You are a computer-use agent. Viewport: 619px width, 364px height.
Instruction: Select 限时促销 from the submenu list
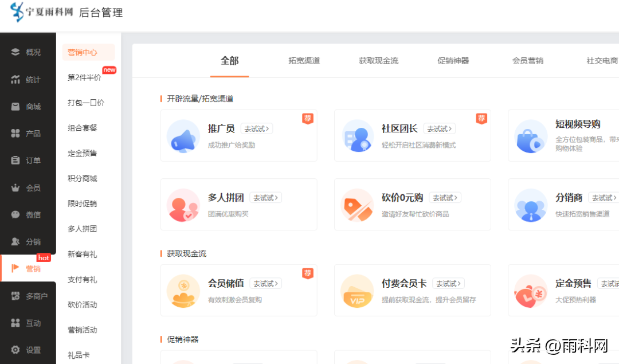tap(83, 203)
